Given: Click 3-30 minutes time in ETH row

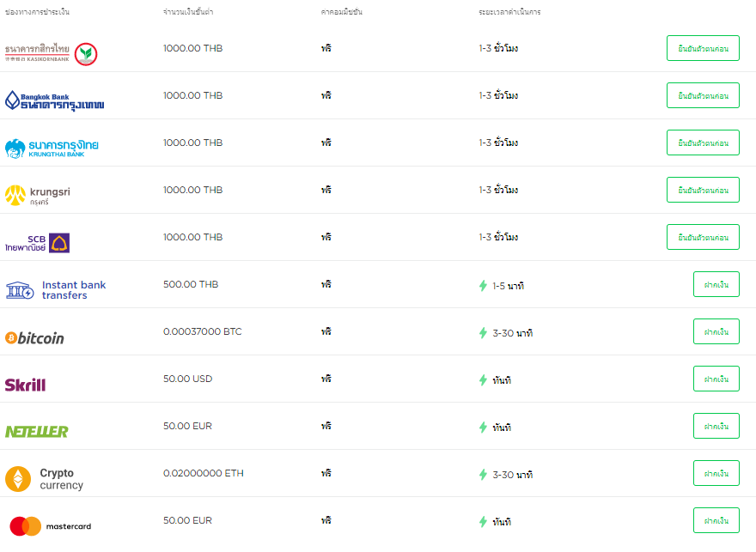Looking at the screenshot, I should click(513, 475).
